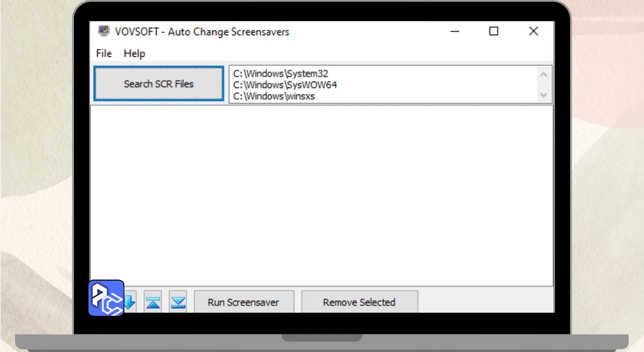The height and width of the screenshot is (352, 644).
Task: Select the C:\Windows\SysWOW64 path line
Action: 285,85
